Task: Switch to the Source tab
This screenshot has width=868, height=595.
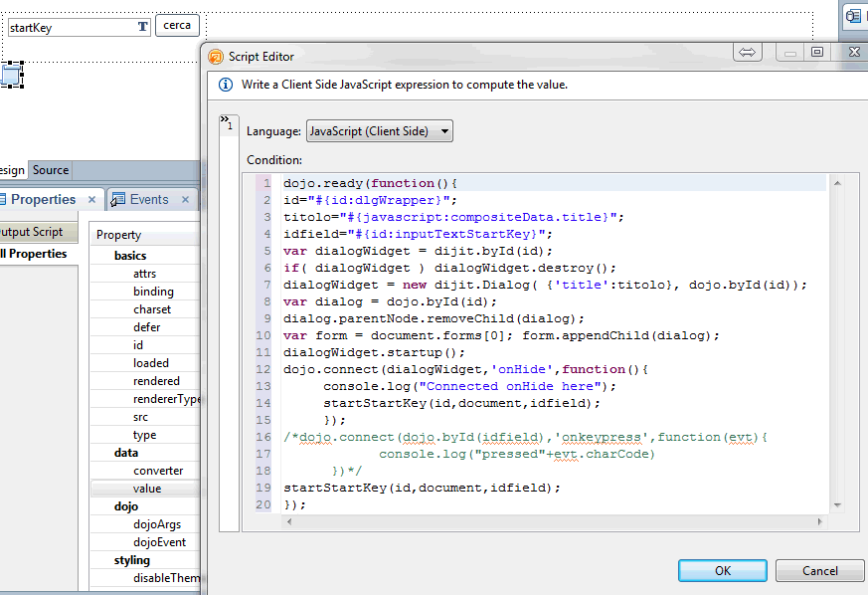Action: (x=51, y=170)
